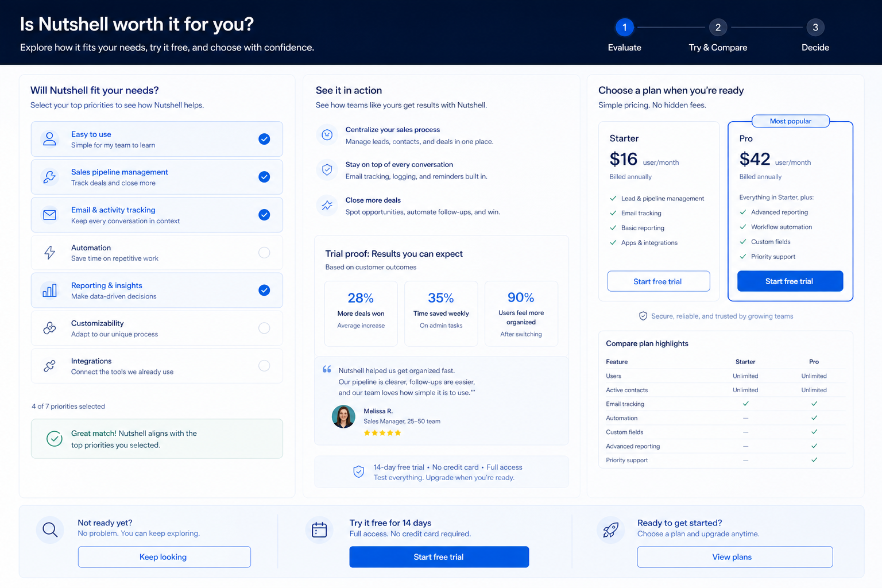Select the Integrations priority checkbox

point(264,366)
